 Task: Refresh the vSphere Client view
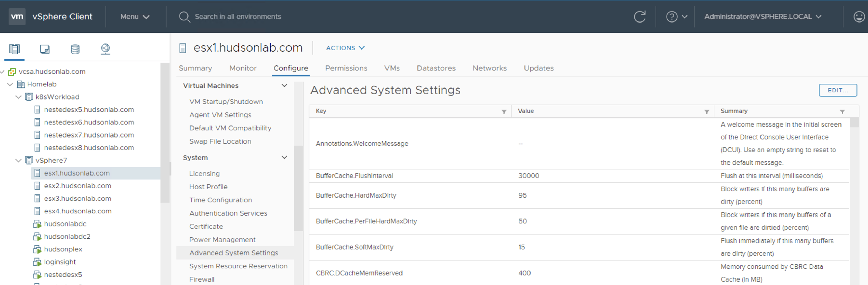(x=640, y=17)
